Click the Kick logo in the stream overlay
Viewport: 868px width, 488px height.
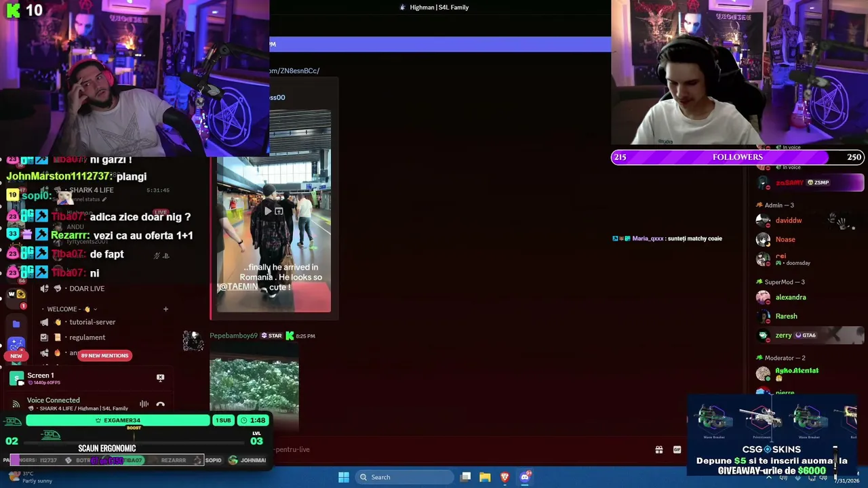(13, 10)
